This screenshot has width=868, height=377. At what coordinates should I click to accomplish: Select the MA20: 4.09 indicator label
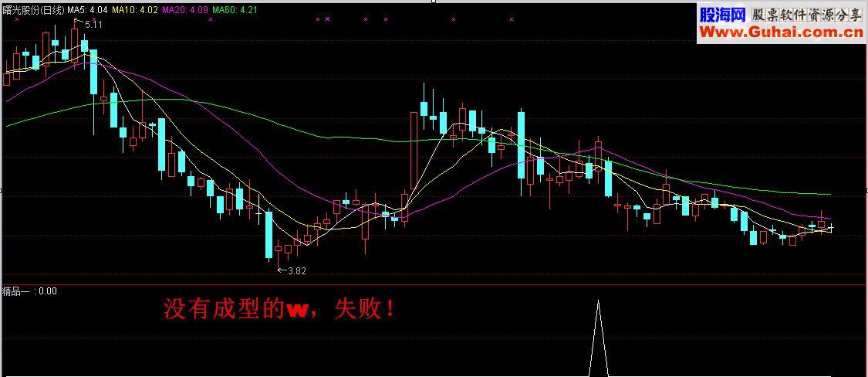pos(184,10)
